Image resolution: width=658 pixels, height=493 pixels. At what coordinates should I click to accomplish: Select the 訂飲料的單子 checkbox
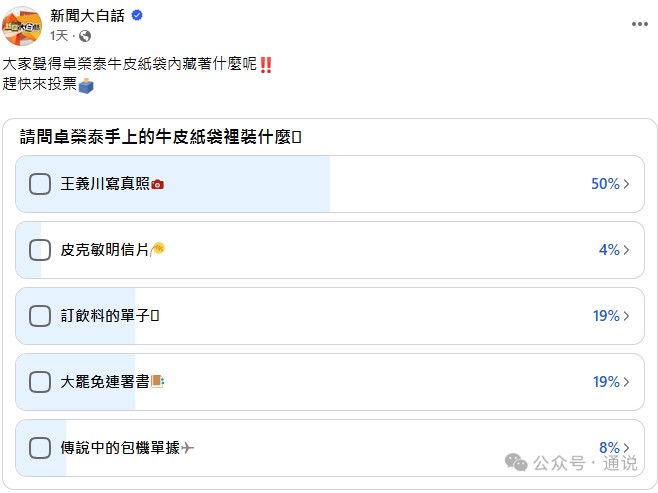tap(40, 316)
